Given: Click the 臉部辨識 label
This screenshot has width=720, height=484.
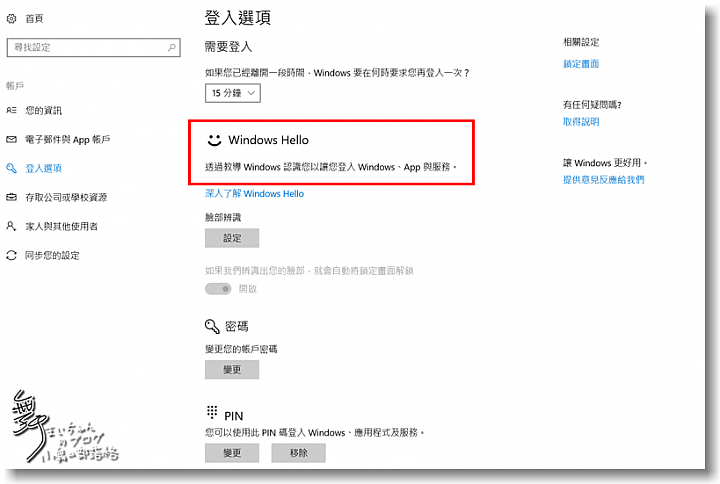Looking at the screenshot, I should click(x=223, y=217).
